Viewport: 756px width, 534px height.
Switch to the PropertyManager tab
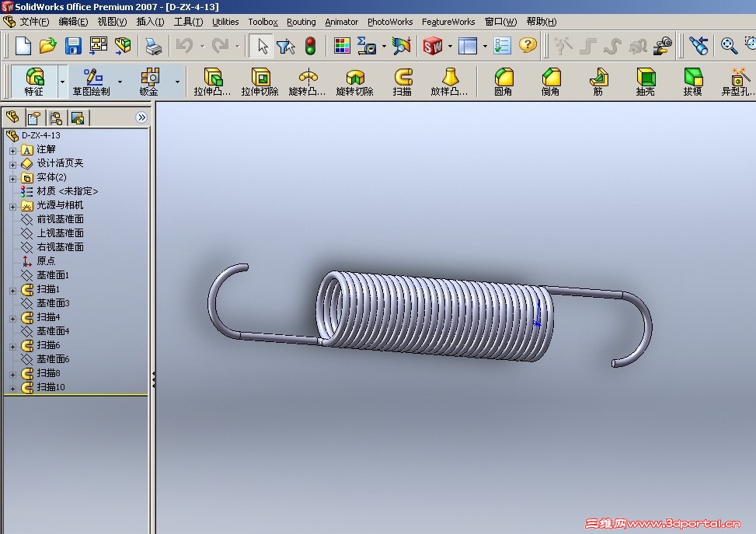[35, 117]
